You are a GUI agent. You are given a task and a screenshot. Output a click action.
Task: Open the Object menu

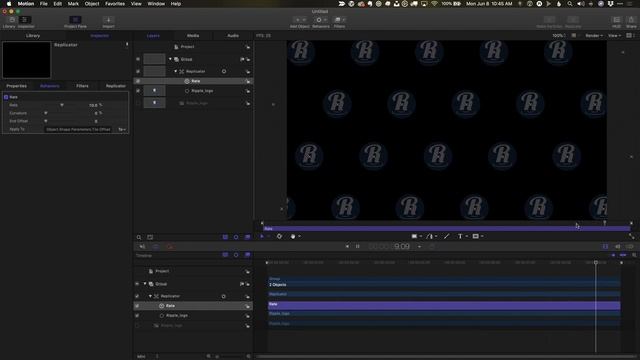pos(92,4)
